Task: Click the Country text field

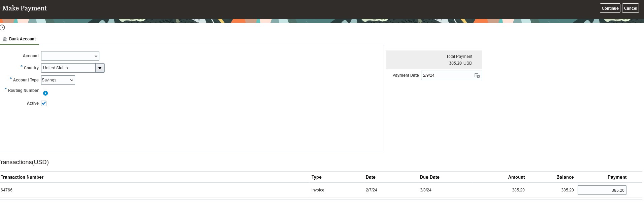Action: coord(68,68)
